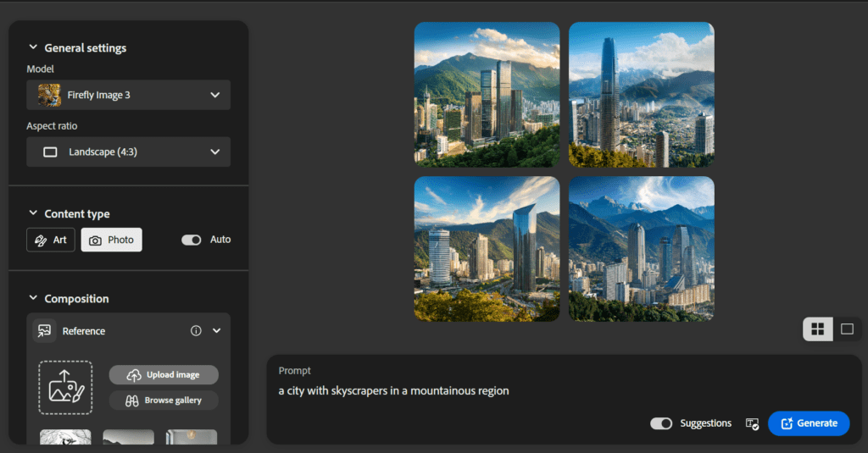Toggle the Auto content type switch
The image size is (868, 453).
point(192,240)
